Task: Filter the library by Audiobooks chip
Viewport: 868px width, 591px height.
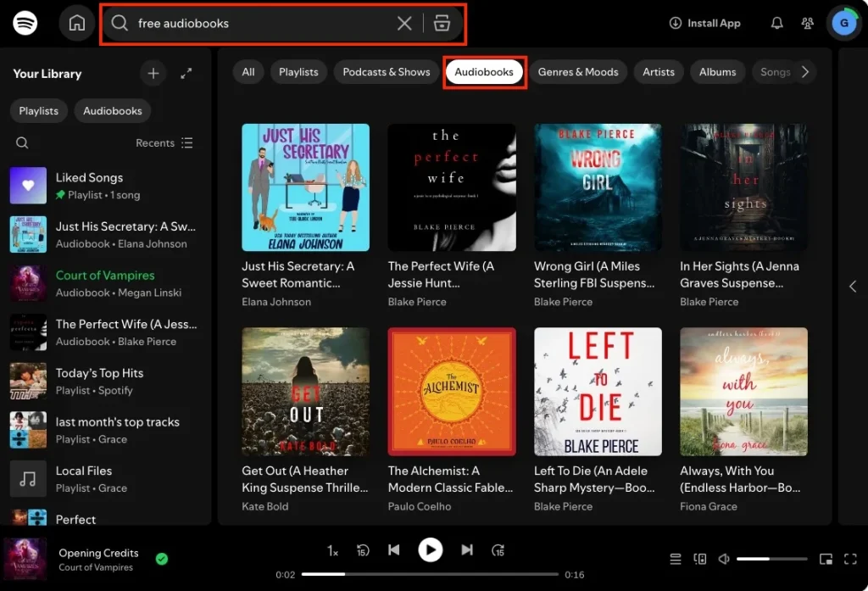Action: pos(113,111)
